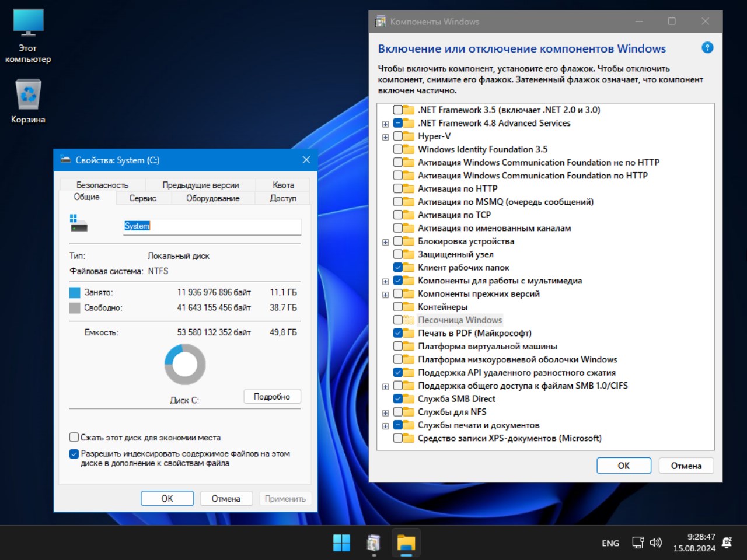This screenshot has height=560, width=747.
Task: Click the Подробно button for Disk C:
Action: [x=272, y=397]
